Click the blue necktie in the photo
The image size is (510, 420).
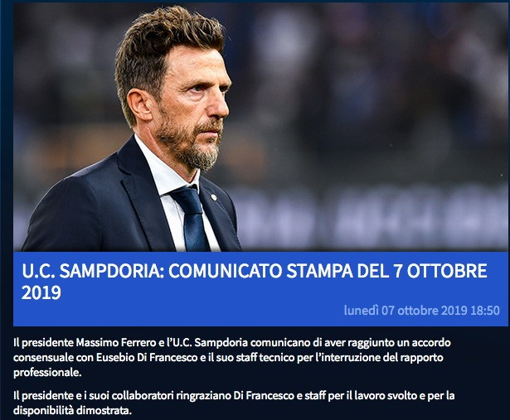click(192, 220)
